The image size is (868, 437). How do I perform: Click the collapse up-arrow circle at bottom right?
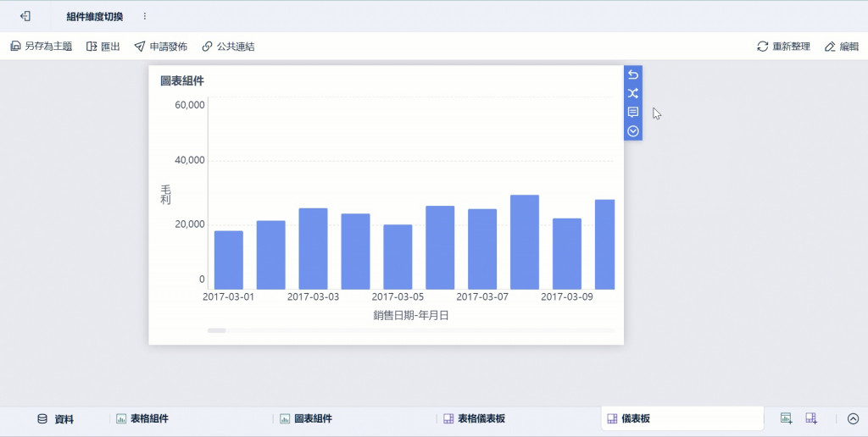pyautogui.click(x=853, y=418)
